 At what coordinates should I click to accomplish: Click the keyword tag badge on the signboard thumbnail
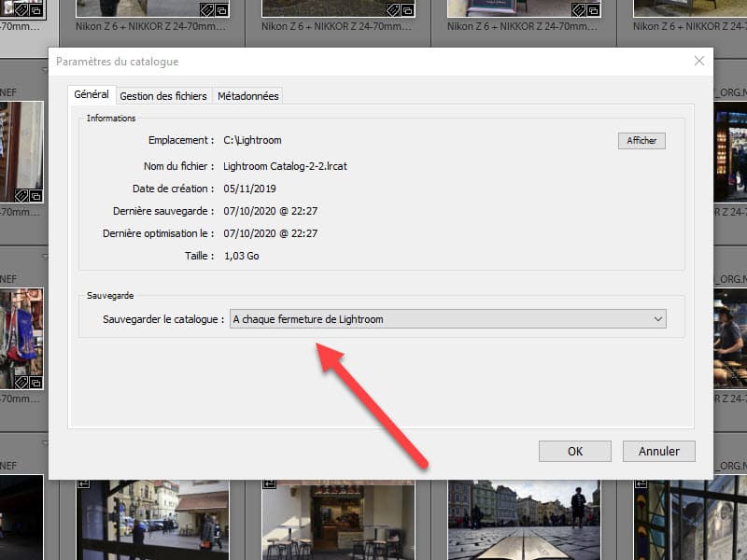578,9
